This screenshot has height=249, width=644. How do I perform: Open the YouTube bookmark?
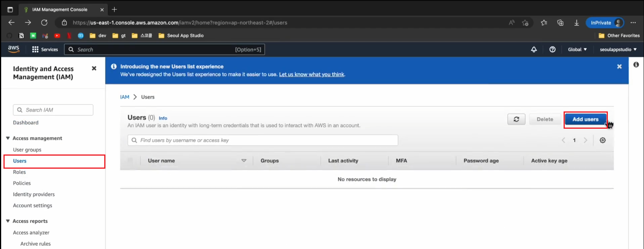click(x=57, y=35)
